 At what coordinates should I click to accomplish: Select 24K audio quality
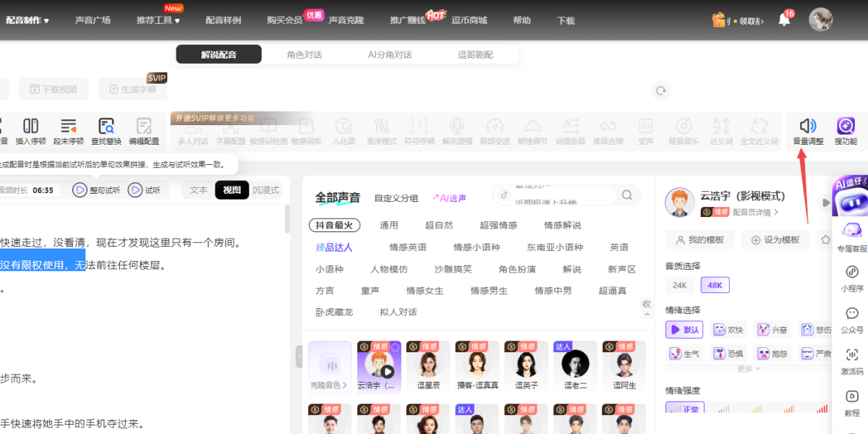pyautogui.click(x=679, y=285)
